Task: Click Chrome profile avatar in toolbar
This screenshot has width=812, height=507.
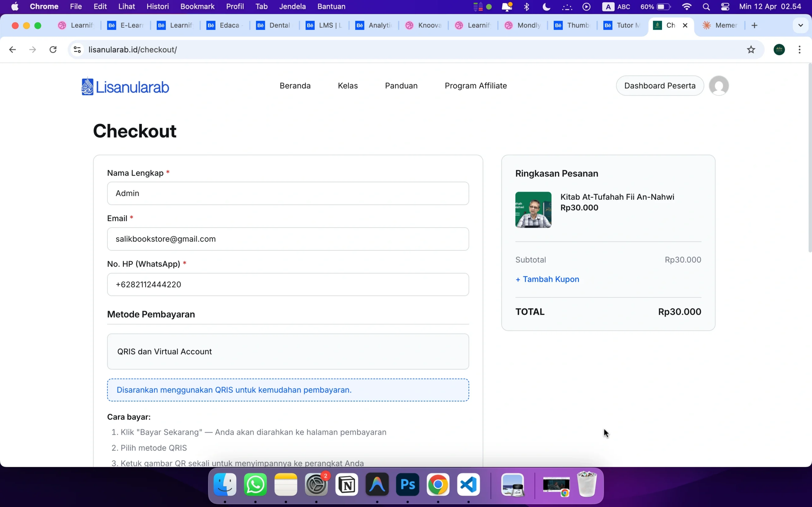Action: pos(779,50)
